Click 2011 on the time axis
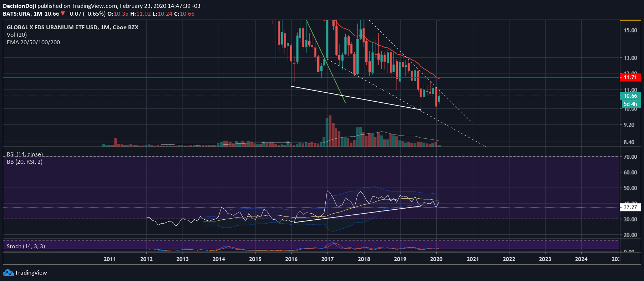This screenshot has height=281, width=644. 110,259
